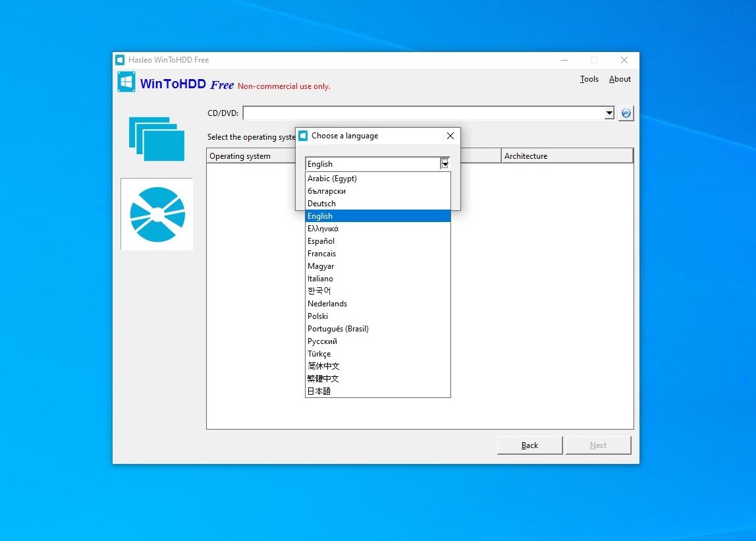Viewport: 756px width, 541px height.
Task: Collapse the language dropdown using its arrow
Action: click(x=445, y=164)
